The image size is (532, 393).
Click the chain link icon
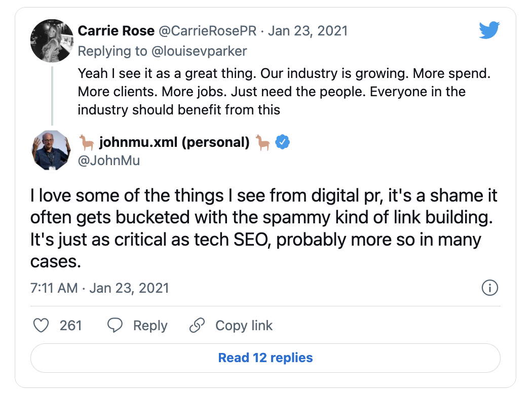(x=197, y=325)
